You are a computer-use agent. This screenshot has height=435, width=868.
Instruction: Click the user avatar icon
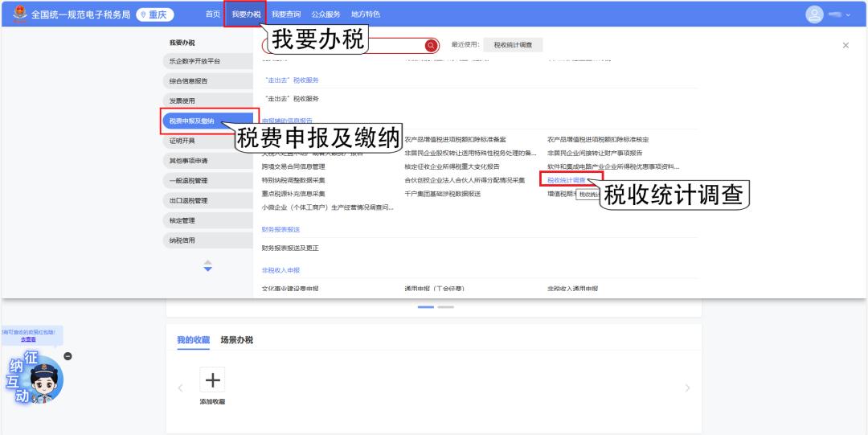tap(814, 14)
